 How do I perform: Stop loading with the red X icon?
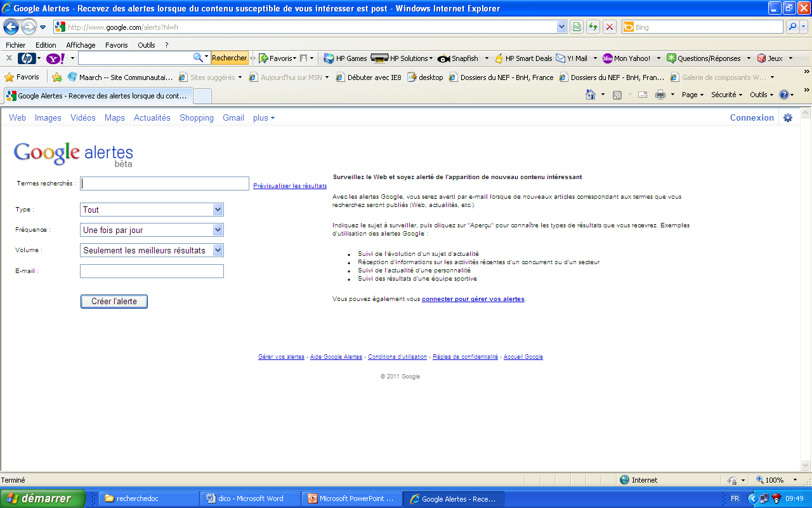[x=610, y=27]
